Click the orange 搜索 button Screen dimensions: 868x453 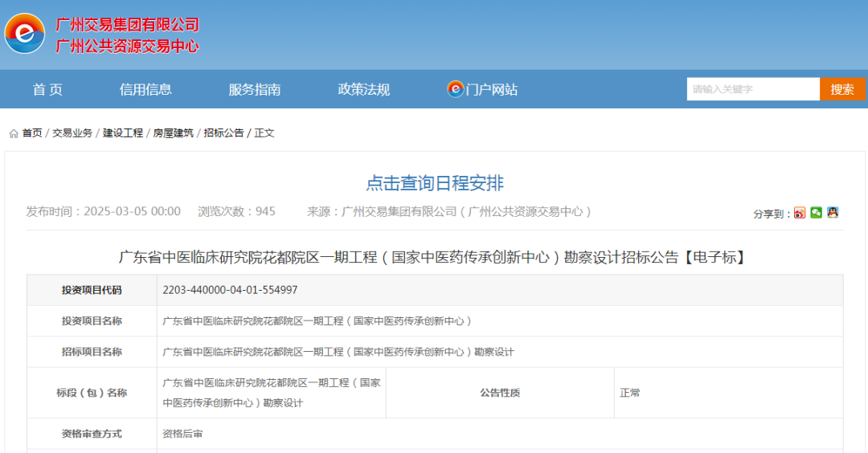[x=842, y=89]
